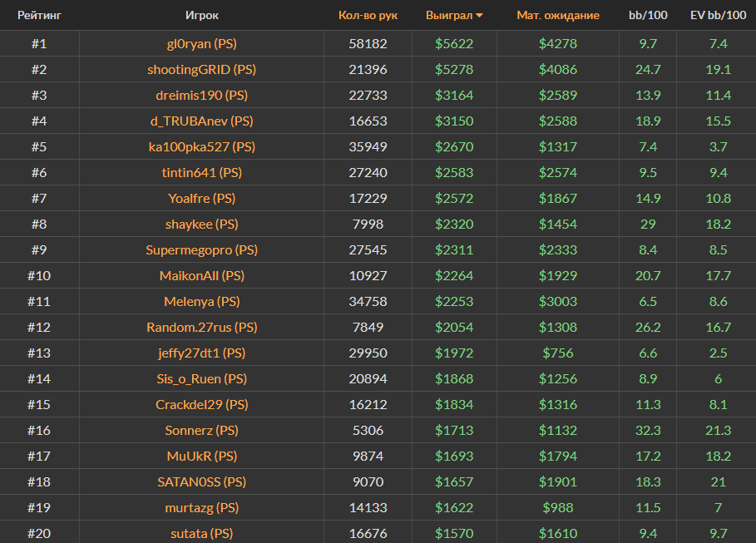Image resolution: width=756 pixels, height=543 pixels.
Task: Sort by EV bb/100 column header
Action: [718, 15]
